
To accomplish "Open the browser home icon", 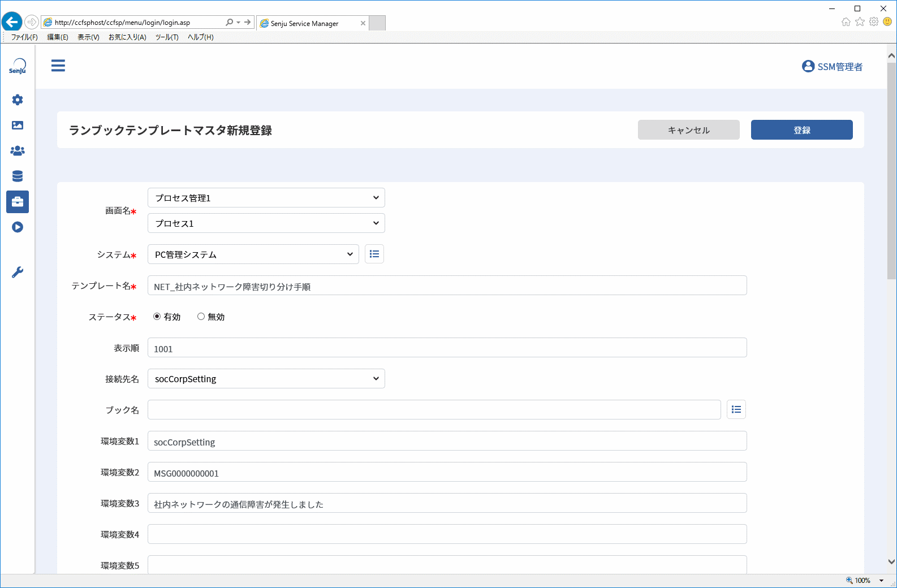I will pos(846,22).
